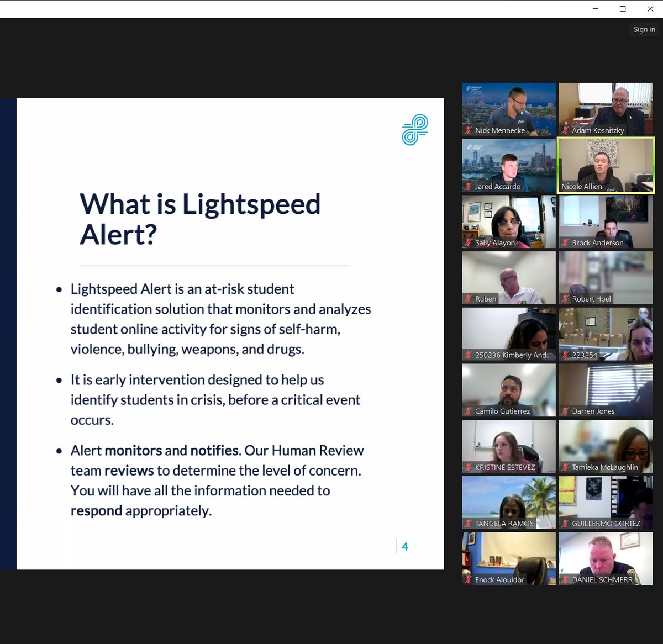The height and width of the screenshot is (644, 663).
Task: Click Sally Alayon's muted mic icon
Action: [467, 243]
